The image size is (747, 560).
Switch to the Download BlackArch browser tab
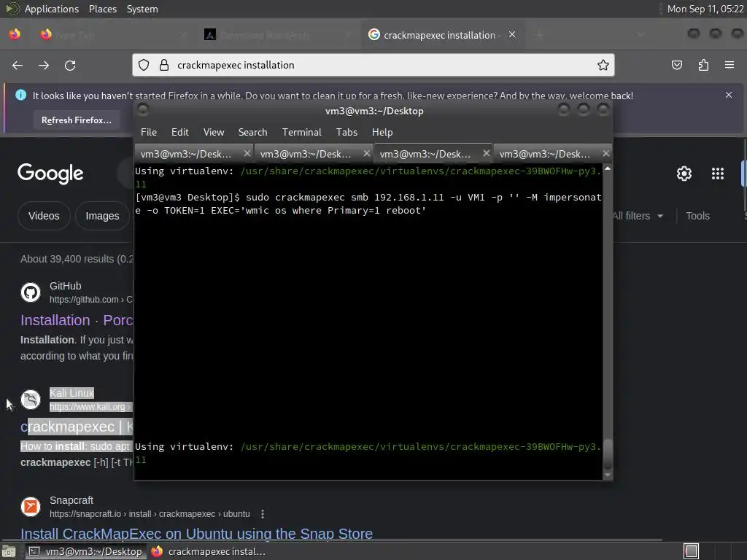pos(277,35)
